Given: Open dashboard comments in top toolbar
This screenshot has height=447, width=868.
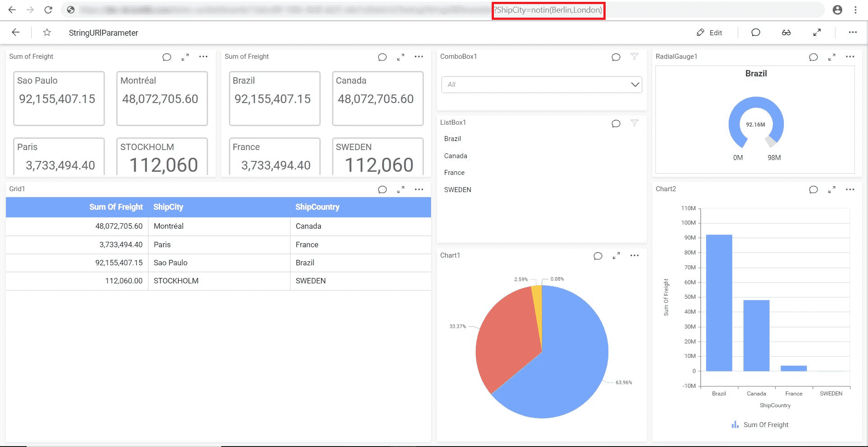Looking at the screenshot, I should coord(755,33).
